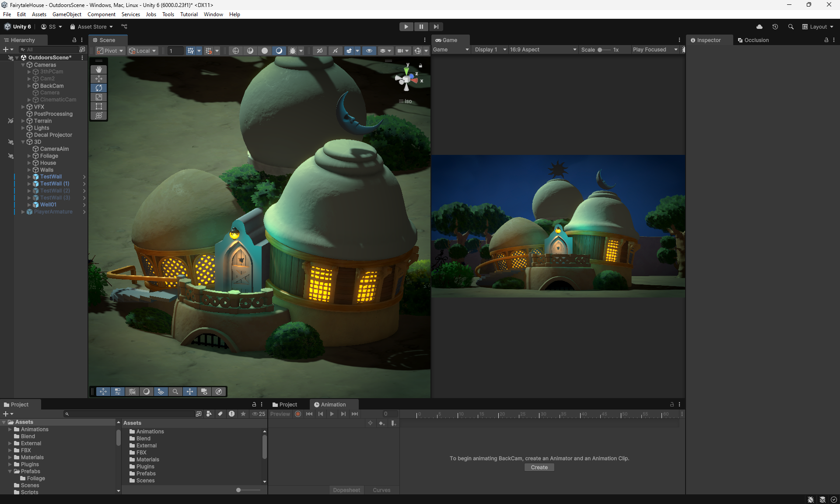Select the Hand view tool

click(x=99, y=70)
